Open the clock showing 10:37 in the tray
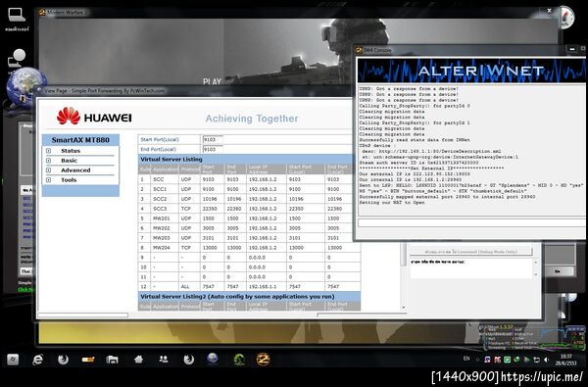The height and width of the screenshot is (387, 588). [x=566, y=360]
